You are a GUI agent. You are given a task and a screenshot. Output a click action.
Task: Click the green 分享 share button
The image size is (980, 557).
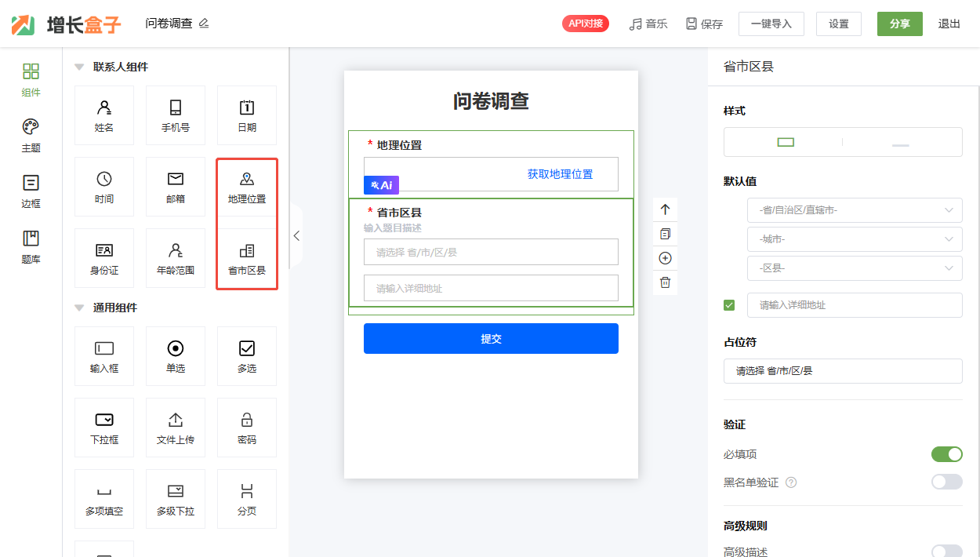(x=900, y=24)
